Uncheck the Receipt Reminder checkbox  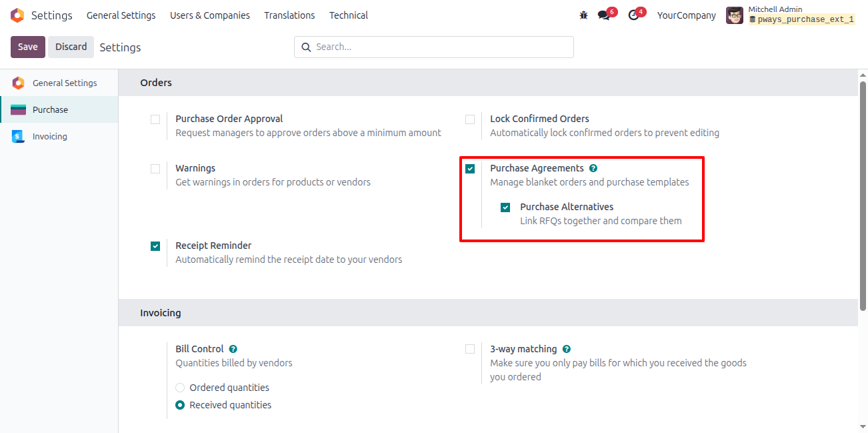coord(155,246)
